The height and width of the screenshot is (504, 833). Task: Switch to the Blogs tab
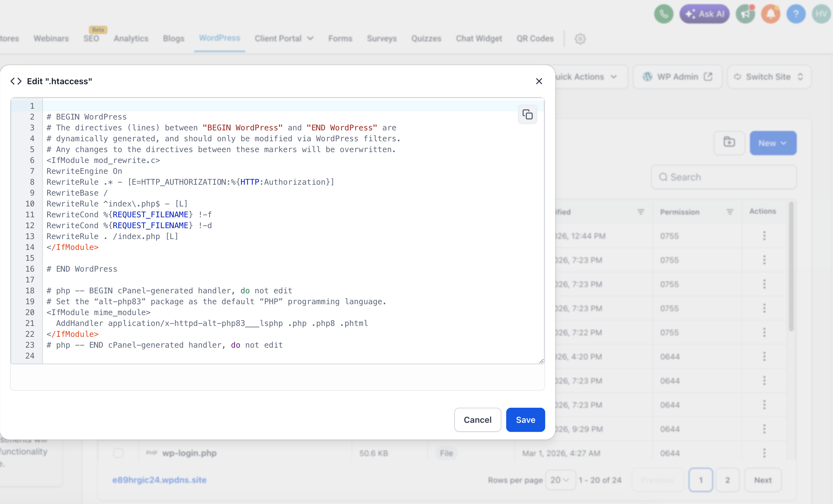click(173, 39)
